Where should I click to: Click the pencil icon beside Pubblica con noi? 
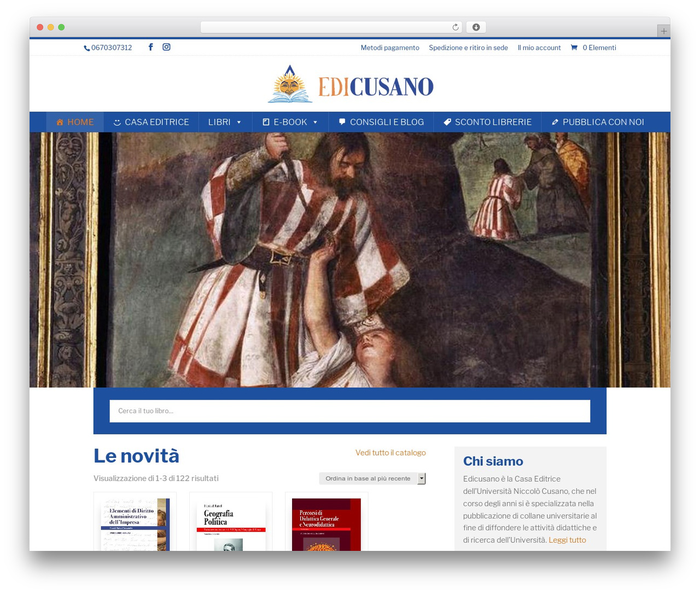pyautogui.click(x=555, y=122)
